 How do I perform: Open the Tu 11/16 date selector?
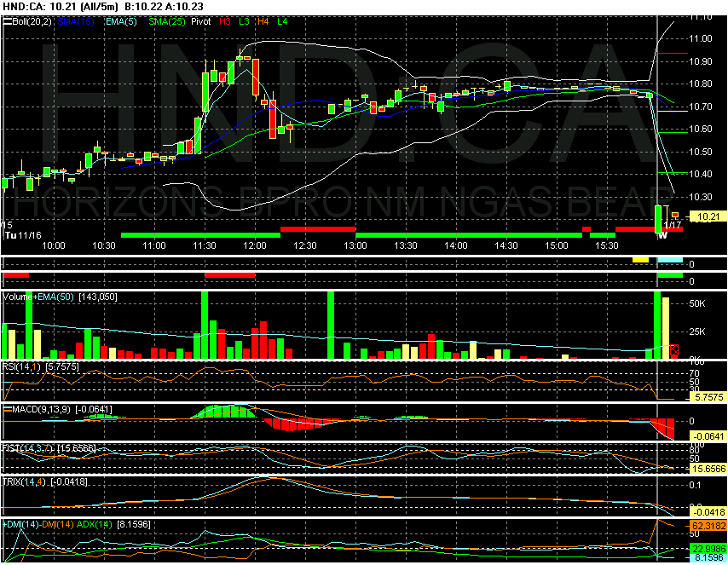(21, 235)
